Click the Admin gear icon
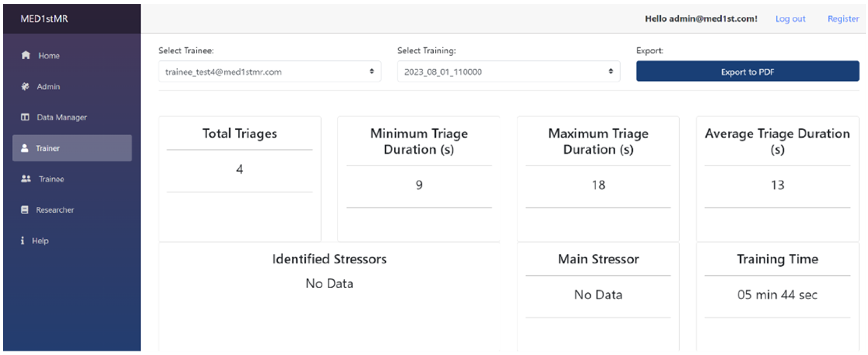Viewport: 868px width, 355px height. click(x=25, y=86)
